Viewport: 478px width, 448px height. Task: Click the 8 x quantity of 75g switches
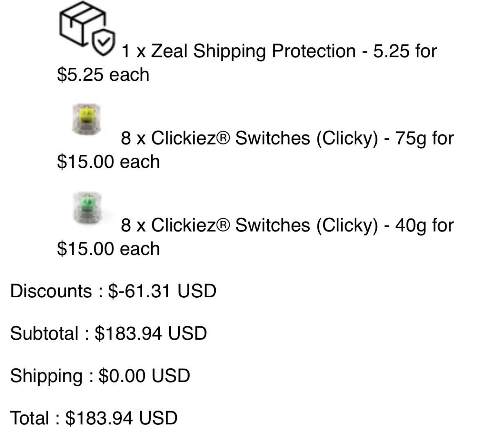tap(133, 138)
